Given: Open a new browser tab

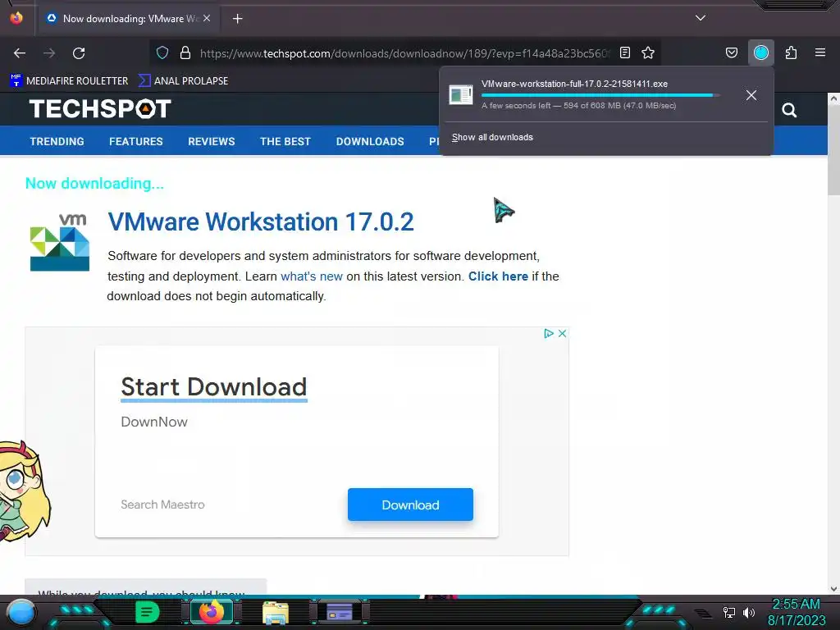Looking at the screenshot, I should [x=237, y=19].
